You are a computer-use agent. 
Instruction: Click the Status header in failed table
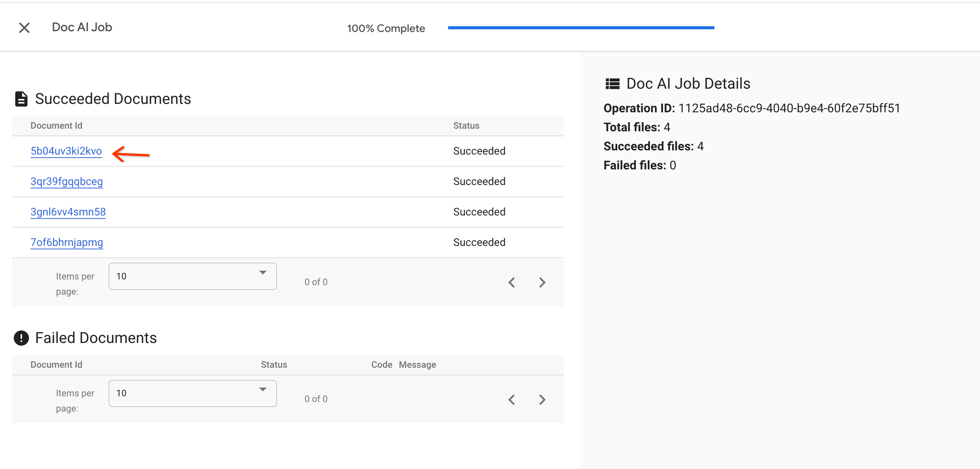(274, 365)
